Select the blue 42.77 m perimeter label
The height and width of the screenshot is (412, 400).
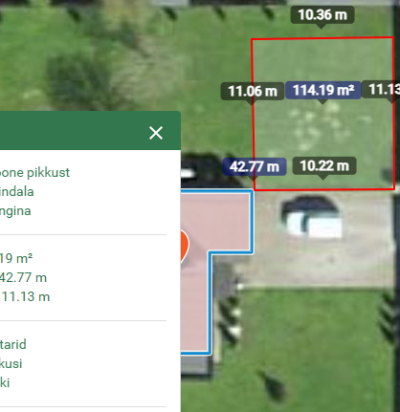tap(254, 167)
